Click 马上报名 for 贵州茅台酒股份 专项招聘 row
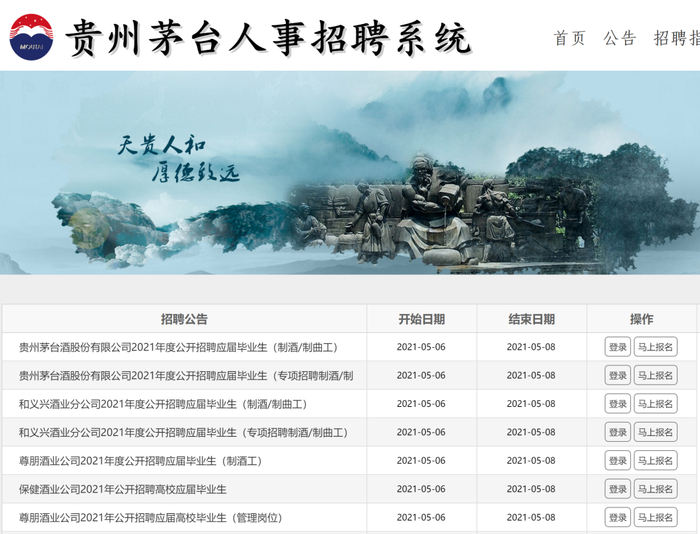Viewport: 700px width, 534px height. point(655,375)
